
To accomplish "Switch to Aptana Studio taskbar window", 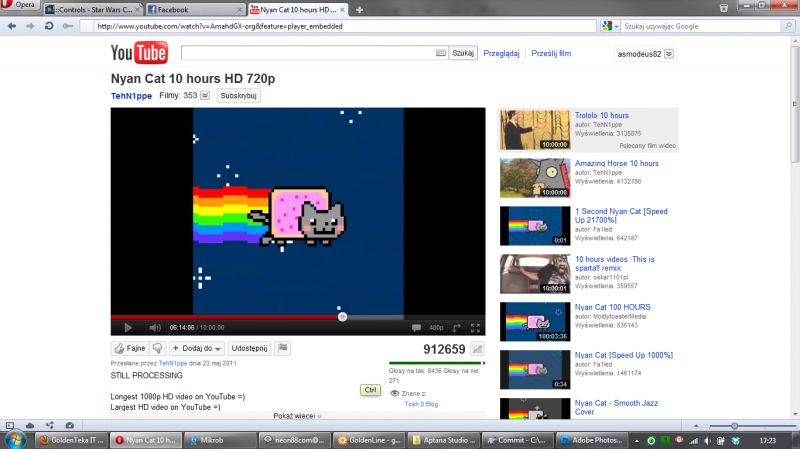I will (x=443, y=440).
